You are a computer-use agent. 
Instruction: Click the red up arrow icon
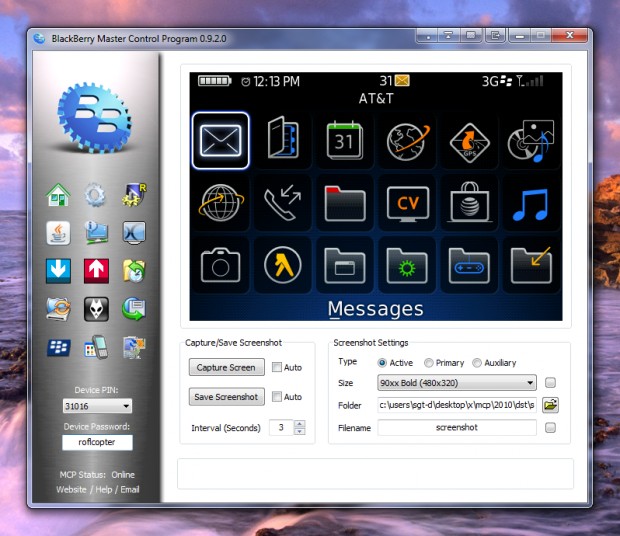(x=96, y=271)
